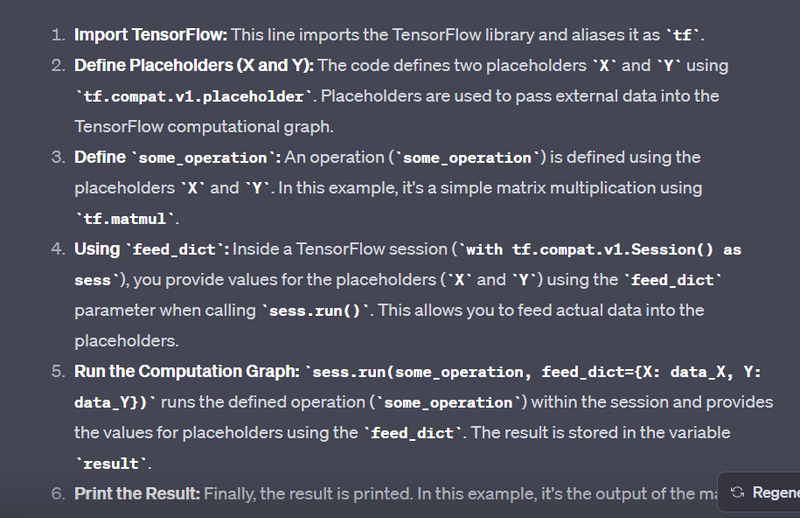Image resolution: width=800 pixels, height=518 pixels.
Task: Click the `data_Y})` code fragment
Action: (x=113, y=403)
